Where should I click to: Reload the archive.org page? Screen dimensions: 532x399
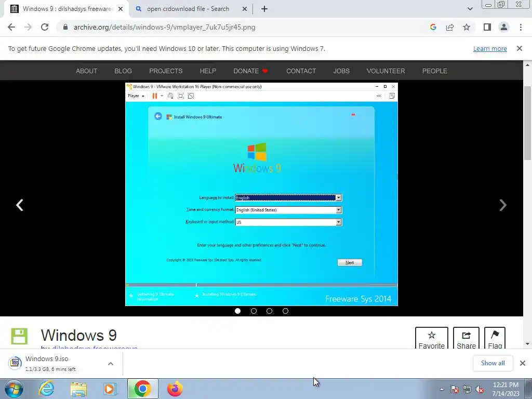point(45,27)
